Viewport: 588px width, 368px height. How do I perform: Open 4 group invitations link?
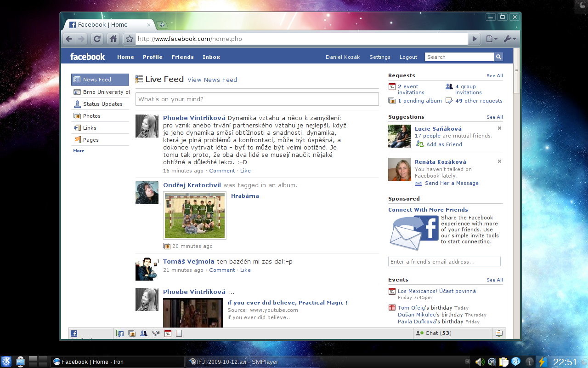click(x=469, y=89)
